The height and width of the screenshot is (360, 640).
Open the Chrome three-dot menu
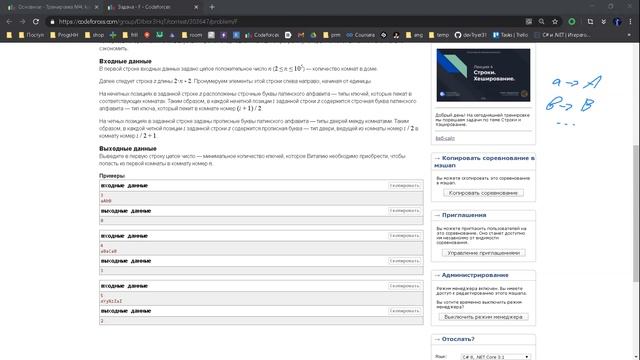pos(631,22)
